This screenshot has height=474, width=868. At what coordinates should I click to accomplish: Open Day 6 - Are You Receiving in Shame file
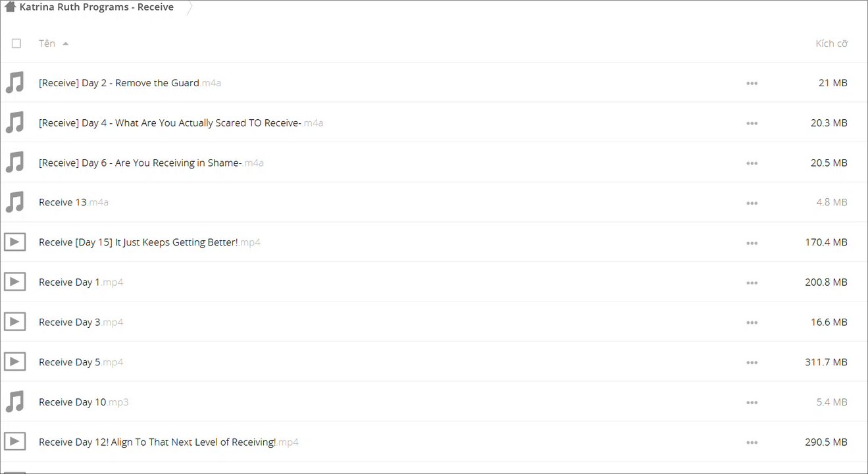click(140, 163)
